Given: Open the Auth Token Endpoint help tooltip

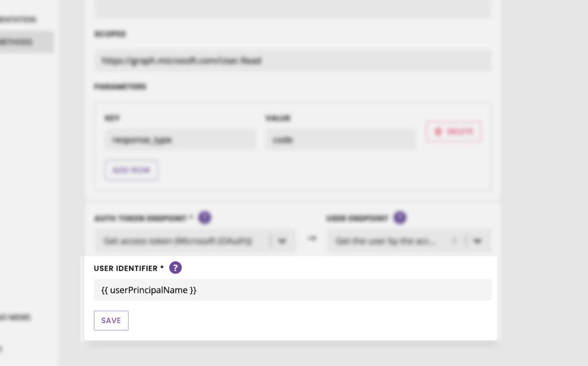Looking at the screenshot, I should tap(204, 218).
